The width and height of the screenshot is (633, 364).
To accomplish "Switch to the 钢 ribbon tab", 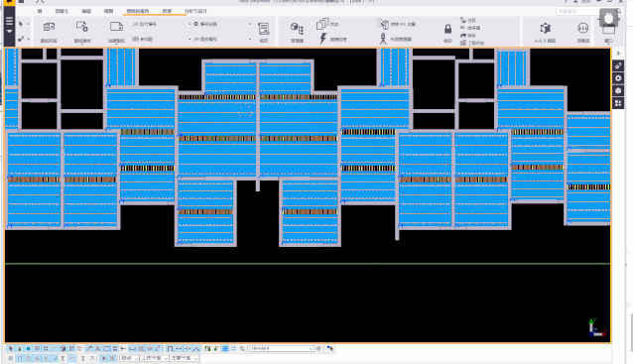I will 40,11.
